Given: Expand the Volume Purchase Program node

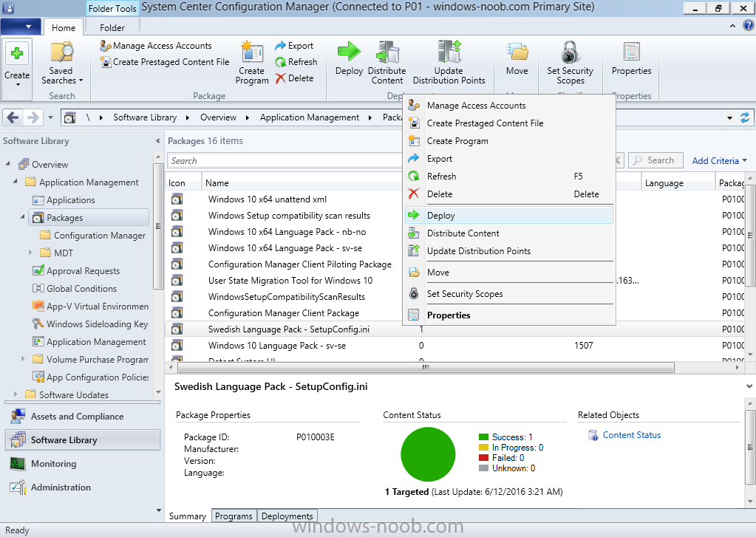Looking at the screenshot, I should (x=23, y=359).
